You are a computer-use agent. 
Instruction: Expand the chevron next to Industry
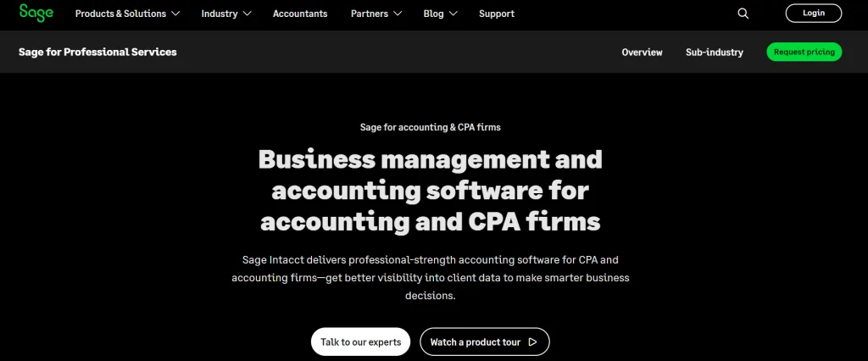coord(247,14)
